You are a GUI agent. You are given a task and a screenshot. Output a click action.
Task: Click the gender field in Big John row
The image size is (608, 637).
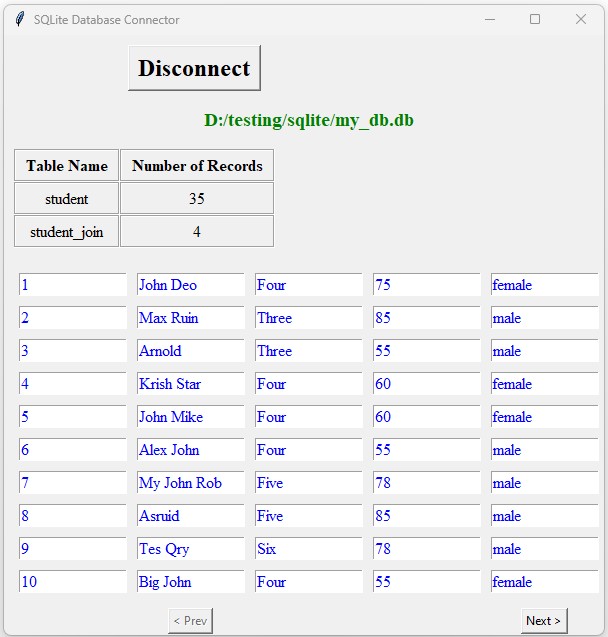545,581
